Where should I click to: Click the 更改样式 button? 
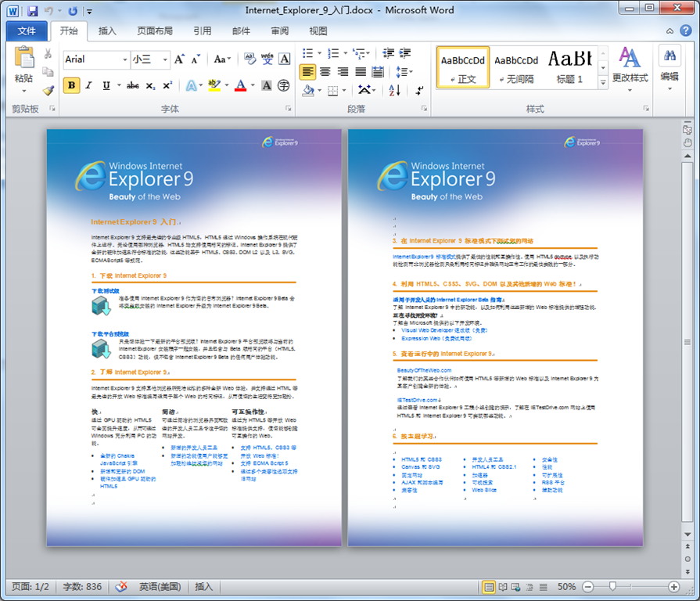coord(630,67)
